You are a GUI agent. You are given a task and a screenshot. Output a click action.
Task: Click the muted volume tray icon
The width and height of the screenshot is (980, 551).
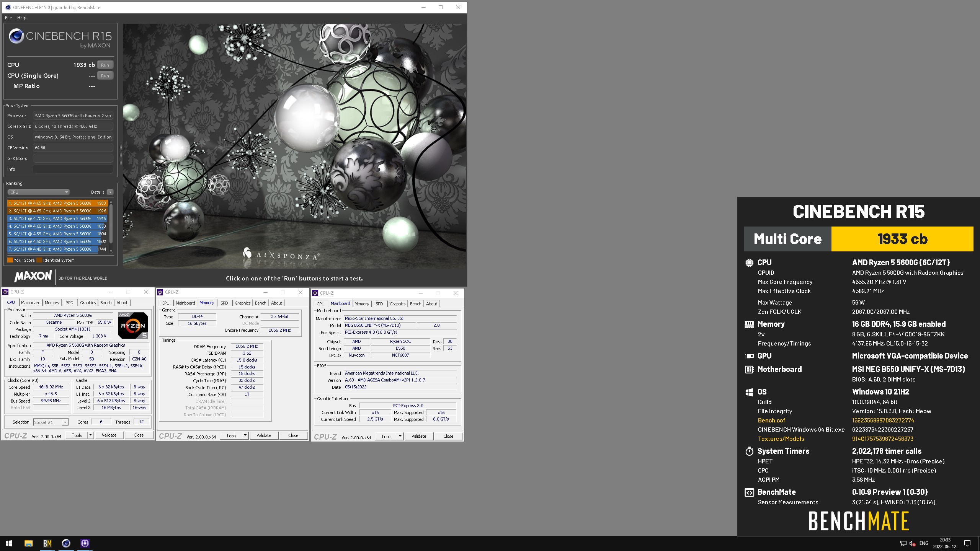tap(913, 543)
